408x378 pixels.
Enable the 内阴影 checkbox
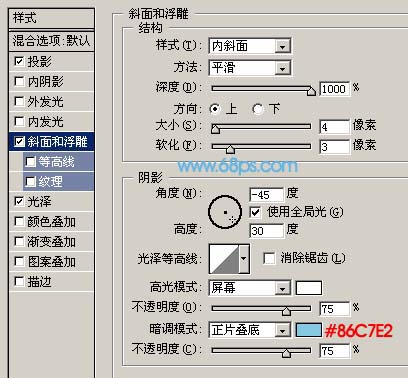(x=19, y=81)
